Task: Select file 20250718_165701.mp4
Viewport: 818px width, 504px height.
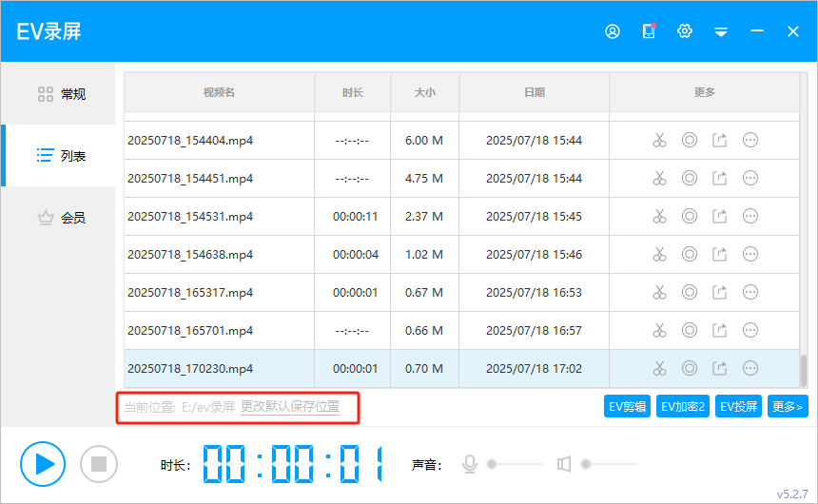Action: [x=190, y=331]
